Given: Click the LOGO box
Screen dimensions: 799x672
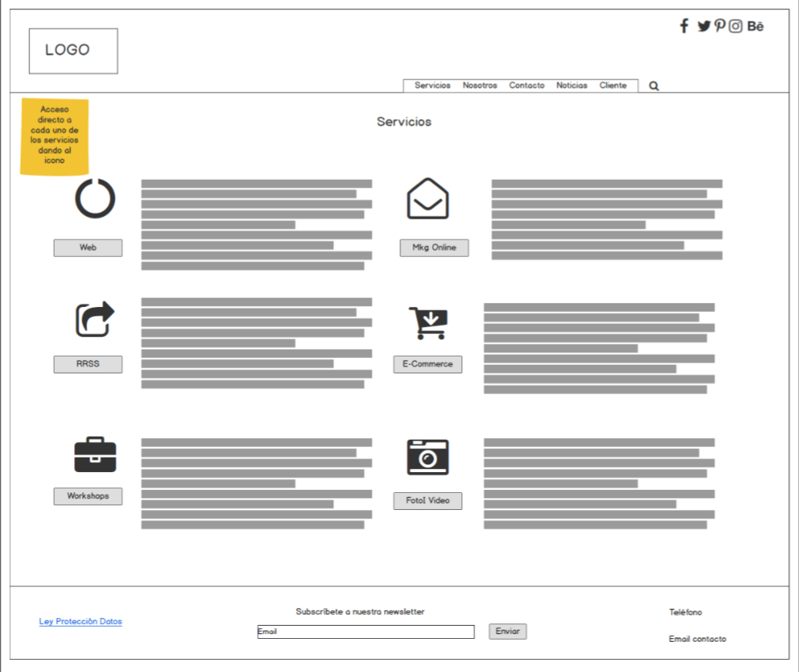Looking at the screenshot, I should pos(73,51).
